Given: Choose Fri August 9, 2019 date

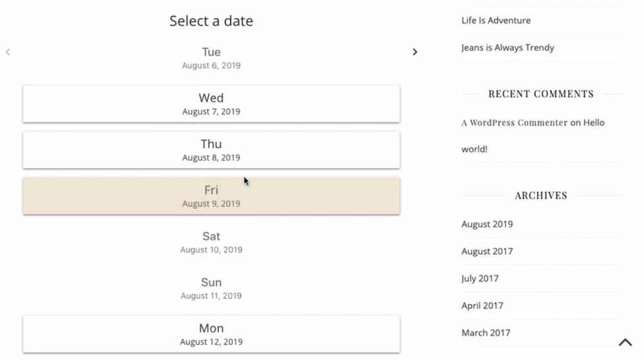Looking at the screenshot, I should pos(211,196).
